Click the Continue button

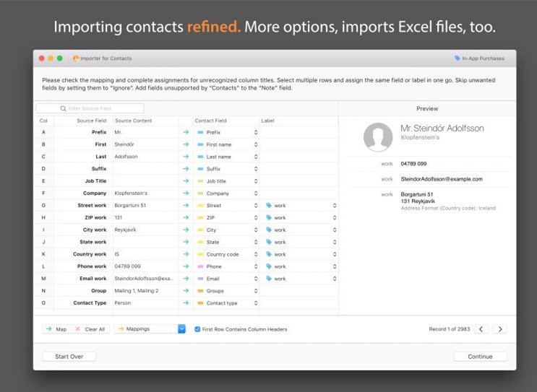point(480,357)
